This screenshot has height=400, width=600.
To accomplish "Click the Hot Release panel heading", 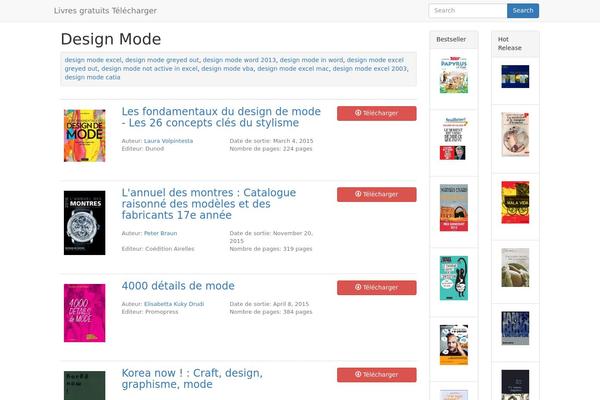I will point(510,44).
